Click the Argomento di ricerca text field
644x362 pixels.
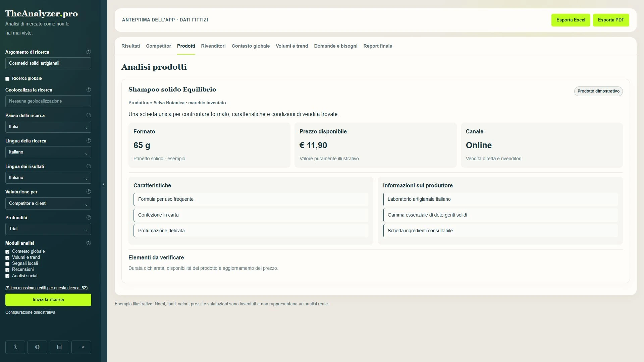pos(48,63)
